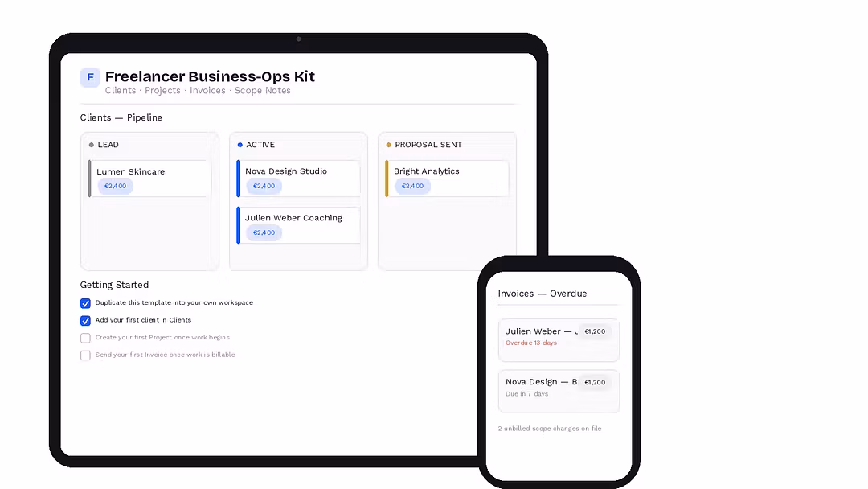Click the gray dot beside LEAD
The width and height of the screenshot is (868, 489).
click(x=92, y=145)
